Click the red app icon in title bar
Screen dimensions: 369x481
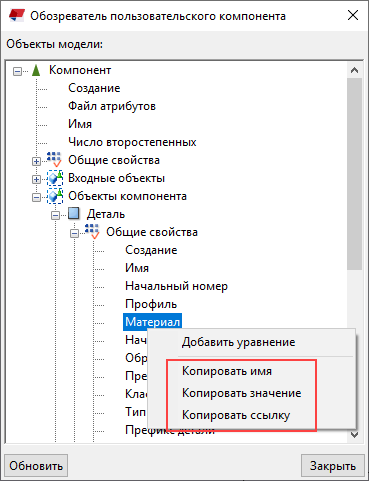tap(17, 15)
